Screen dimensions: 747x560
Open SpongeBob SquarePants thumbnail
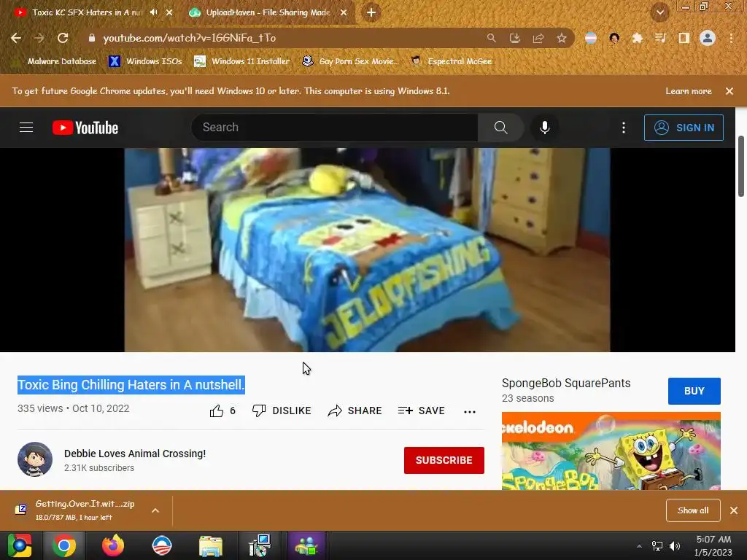click(x=611, y=451)
